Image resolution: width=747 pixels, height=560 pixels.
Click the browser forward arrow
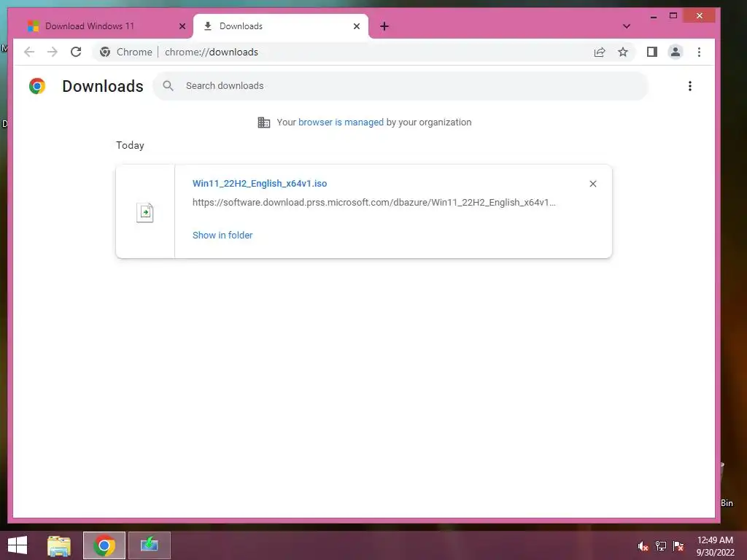pyautogui.click(x=53, y=52)
